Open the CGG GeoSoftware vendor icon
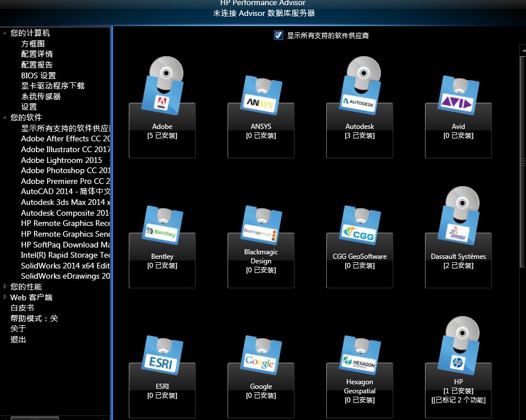This screenshot has height=420, width=526. 360,225
